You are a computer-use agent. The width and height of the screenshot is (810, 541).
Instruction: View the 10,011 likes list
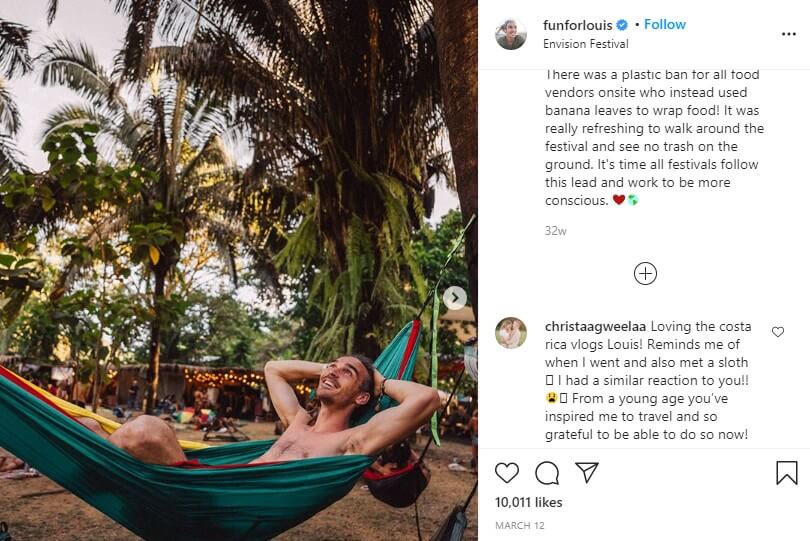pos(528,502)
